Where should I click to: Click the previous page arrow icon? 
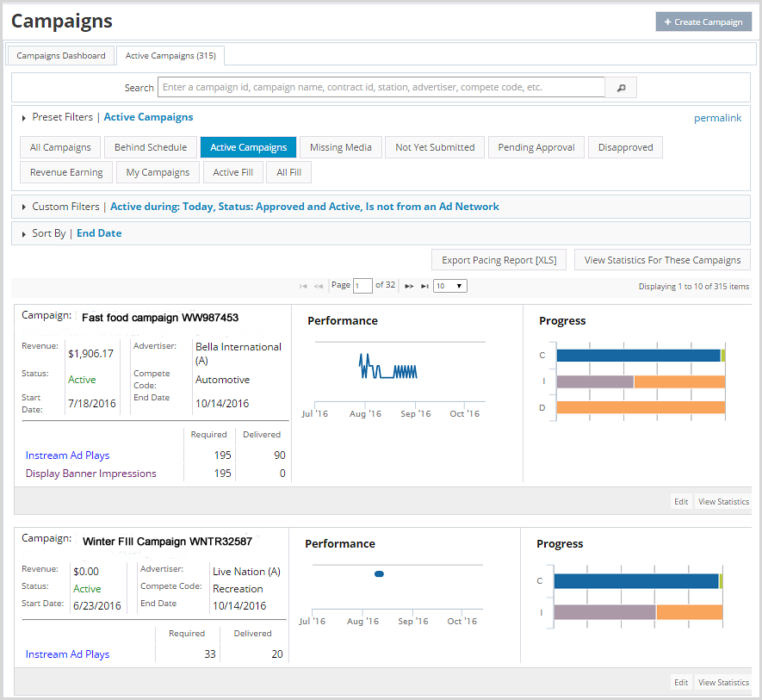tap(317, 286)
